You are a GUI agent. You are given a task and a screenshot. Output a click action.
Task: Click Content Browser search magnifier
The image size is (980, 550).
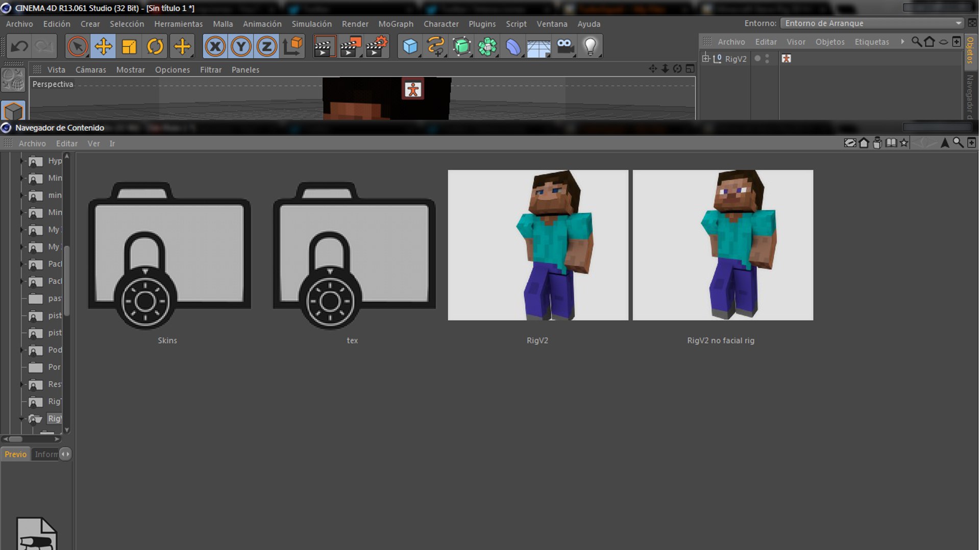958,143
